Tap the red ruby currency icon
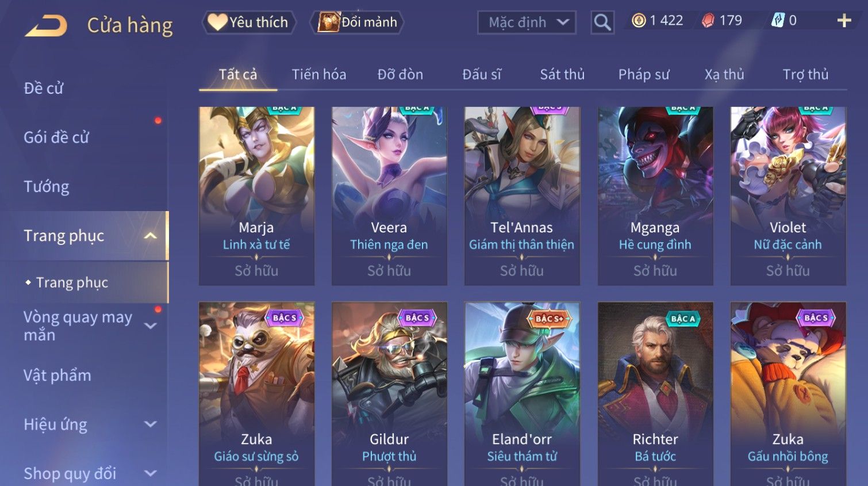 point(708,21)
